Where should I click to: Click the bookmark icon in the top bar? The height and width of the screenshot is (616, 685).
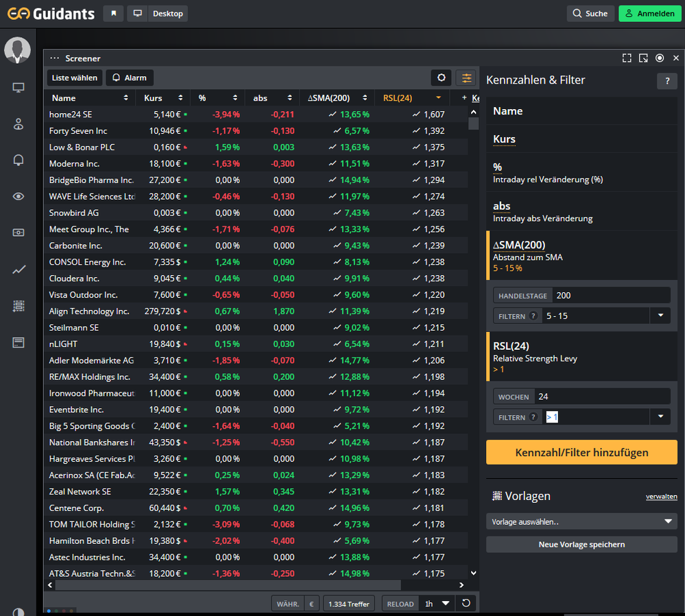click(x=113, y=13)
